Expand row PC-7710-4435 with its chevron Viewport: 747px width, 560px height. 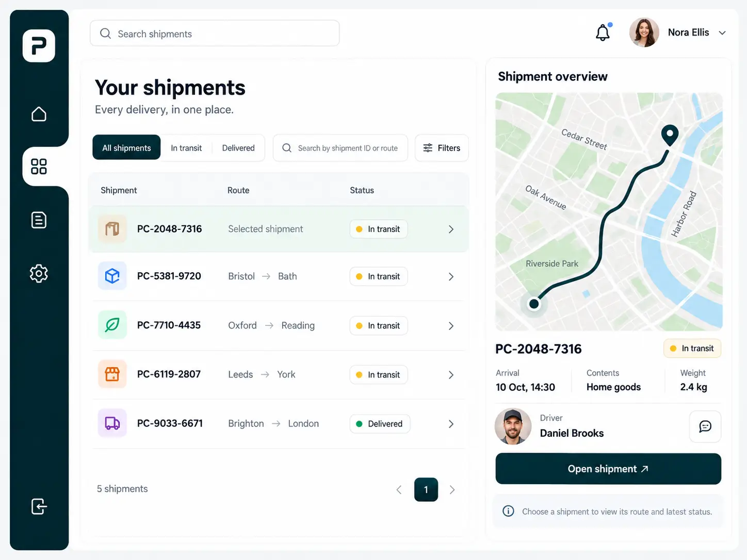click(x=451, y=326)
